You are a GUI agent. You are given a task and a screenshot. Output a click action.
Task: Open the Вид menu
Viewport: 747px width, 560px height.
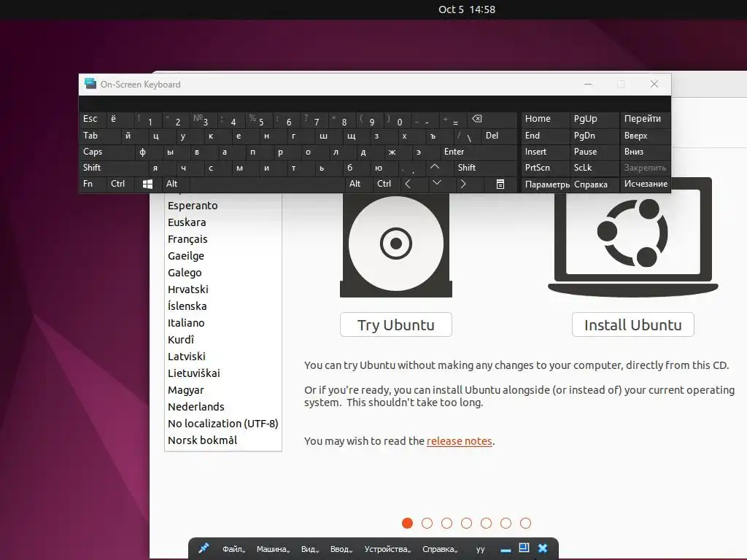309,549
